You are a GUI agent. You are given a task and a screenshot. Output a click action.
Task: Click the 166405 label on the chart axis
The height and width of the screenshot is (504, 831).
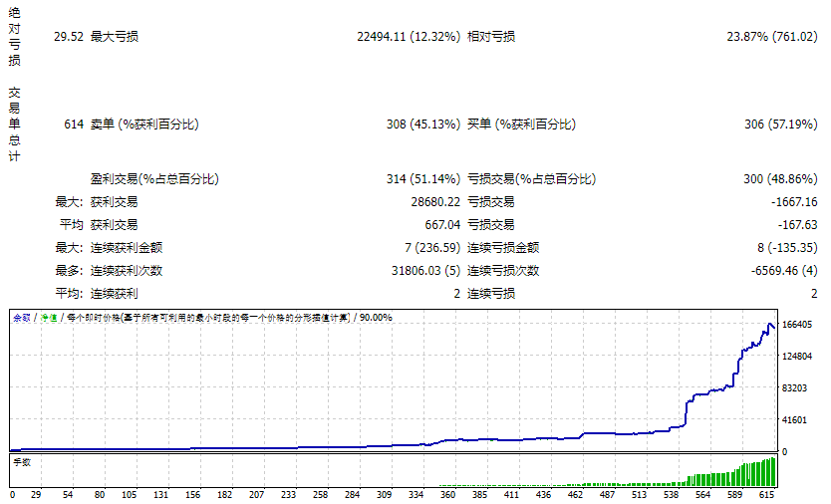796,325
